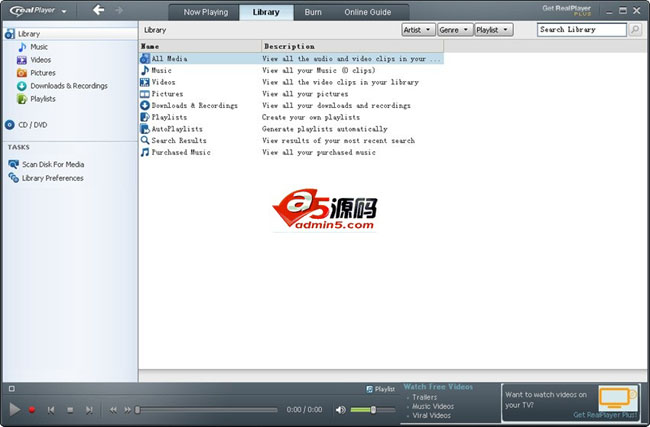Open Pictures in the sidebar
The image size is (650, 427).
click(42, 73)
